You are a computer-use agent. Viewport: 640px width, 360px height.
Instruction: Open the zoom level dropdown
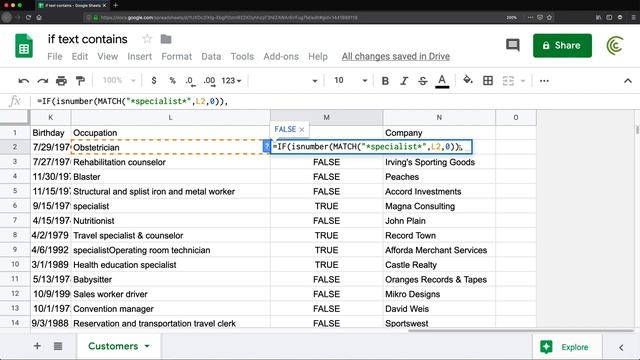[119, 80]
